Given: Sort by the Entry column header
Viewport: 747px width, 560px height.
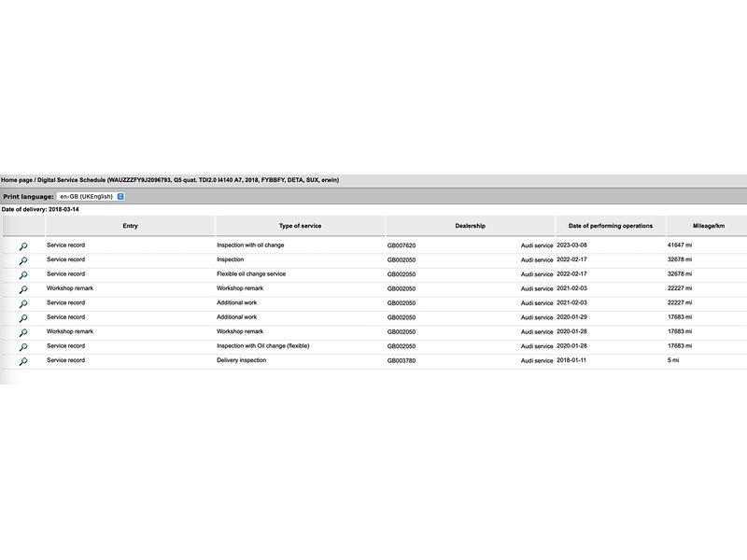Looking at the screenshot, I should coord(130,226).
